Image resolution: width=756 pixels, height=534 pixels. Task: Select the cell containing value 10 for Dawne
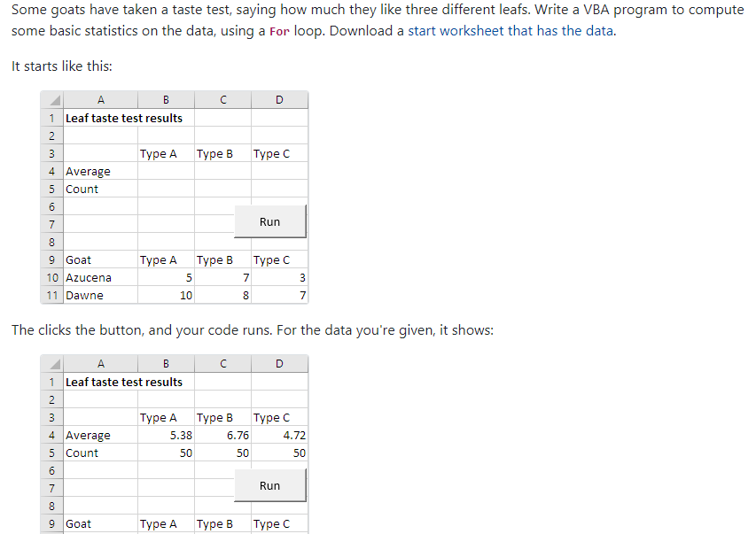165,295
